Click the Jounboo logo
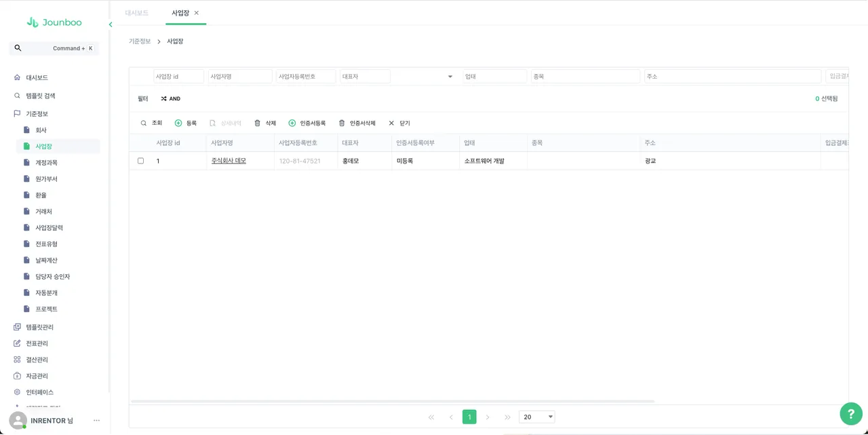Viewport: 868px width, 435px height. click(x=54, y=22)
